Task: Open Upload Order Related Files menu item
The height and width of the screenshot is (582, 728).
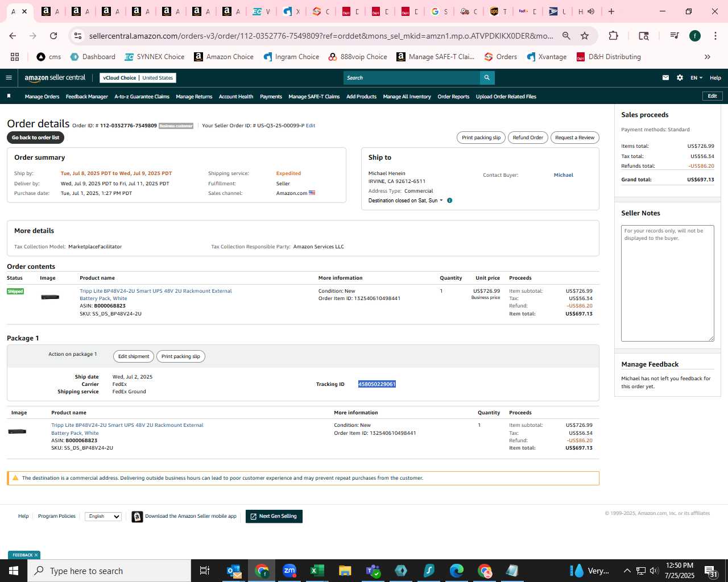Action: 506,97
